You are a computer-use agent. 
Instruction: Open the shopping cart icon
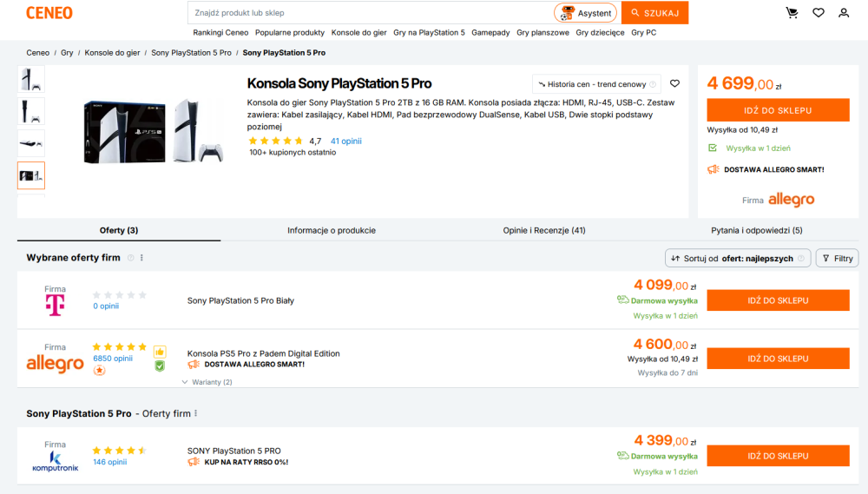tap(792, 13)
